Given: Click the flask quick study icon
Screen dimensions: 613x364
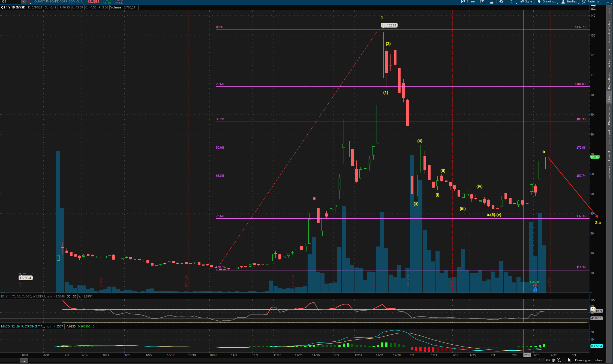Looking at the screenshot, I should click(x=492, y=2).
